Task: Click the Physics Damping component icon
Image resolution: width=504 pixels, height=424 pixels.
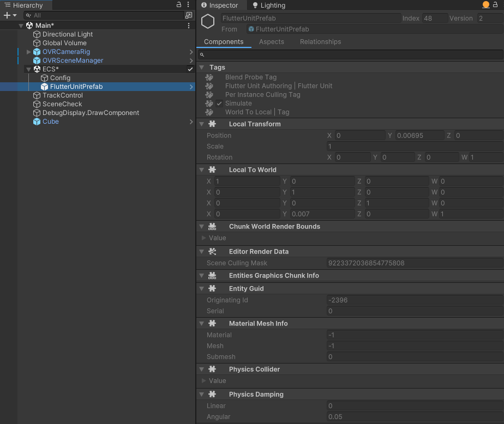Action: (213, 394)
